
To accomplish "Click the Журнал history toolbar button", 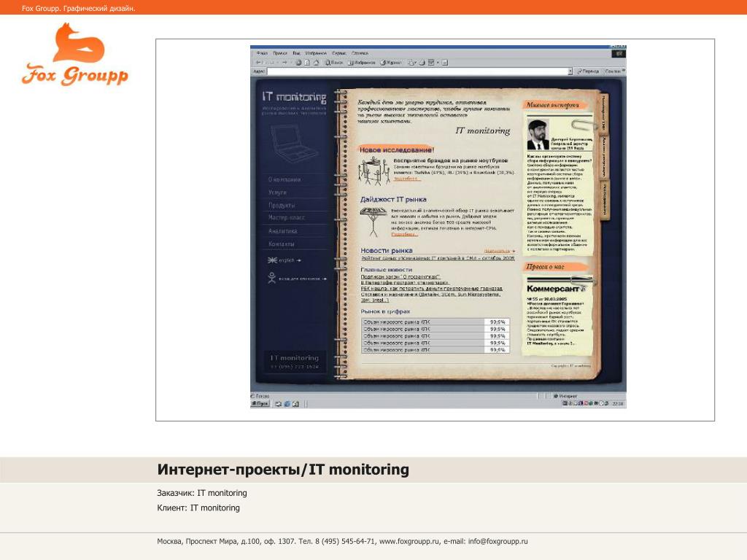I will point(391,63).
